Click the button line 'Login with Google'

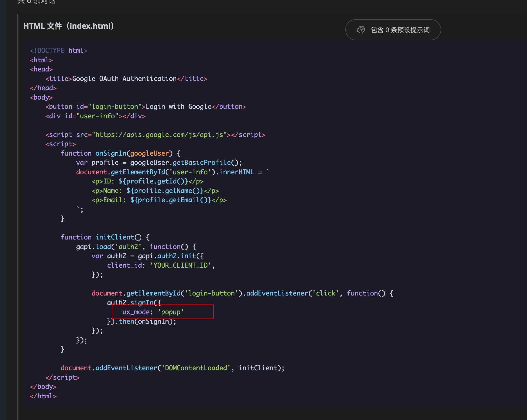tap(146, 107)
